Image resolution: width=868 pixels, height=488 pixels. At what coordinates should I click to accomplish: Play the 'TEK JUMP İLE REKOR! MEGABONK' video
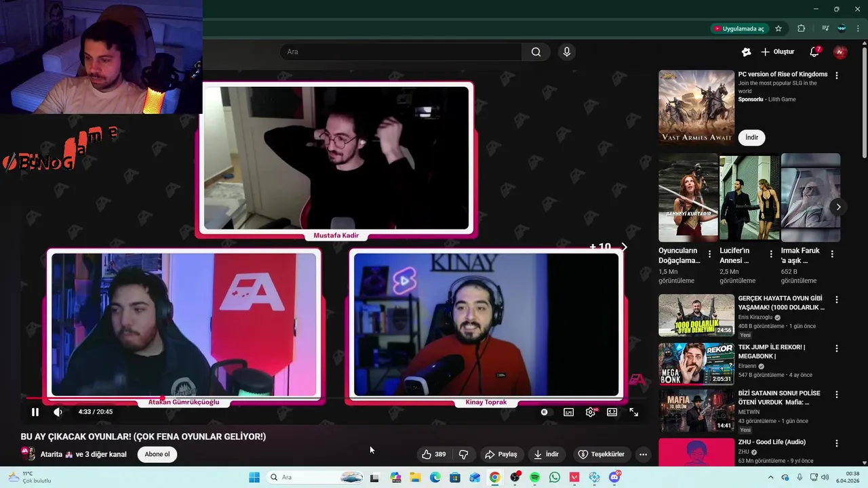pyautogui.click(x=696, y=363)
